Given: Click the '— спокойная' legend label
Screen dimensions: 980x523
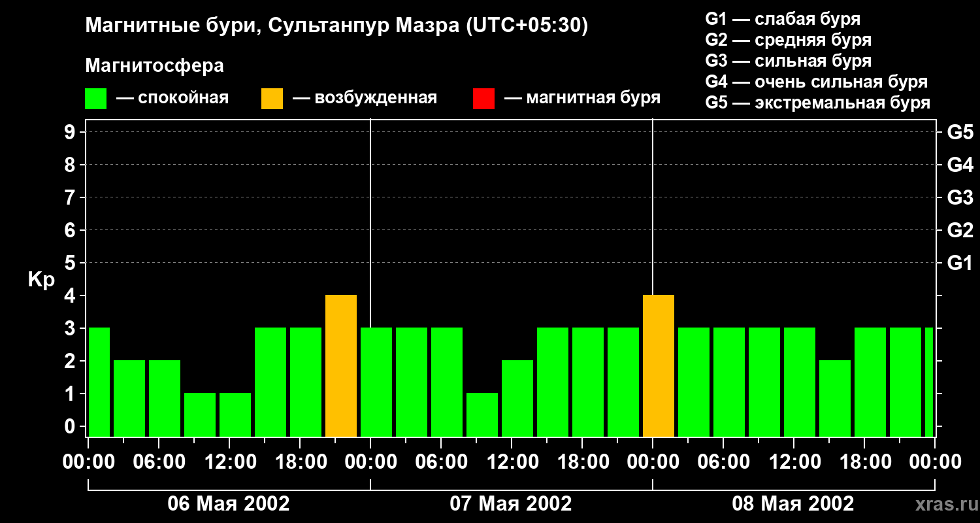Looking at the screenshot, I should [172, 99].
